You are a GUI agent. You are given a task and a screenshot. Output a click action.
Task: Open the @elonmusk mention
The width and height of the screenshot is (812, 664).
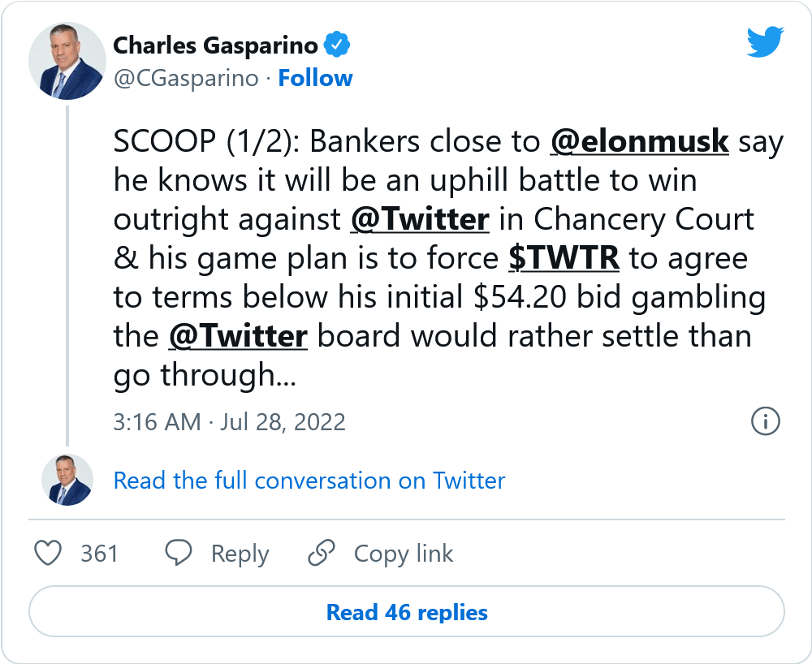pos(640,142)
